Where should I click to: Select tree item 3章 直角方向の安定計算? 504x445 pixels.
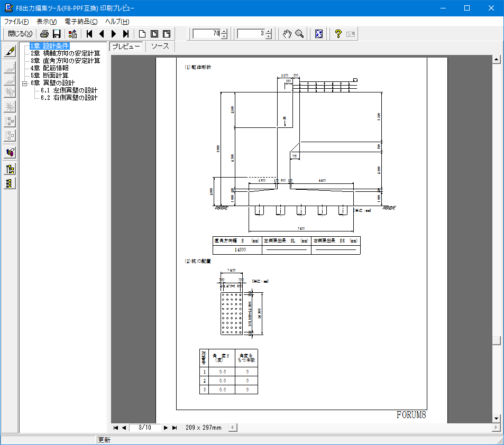(x=65, y=61)
